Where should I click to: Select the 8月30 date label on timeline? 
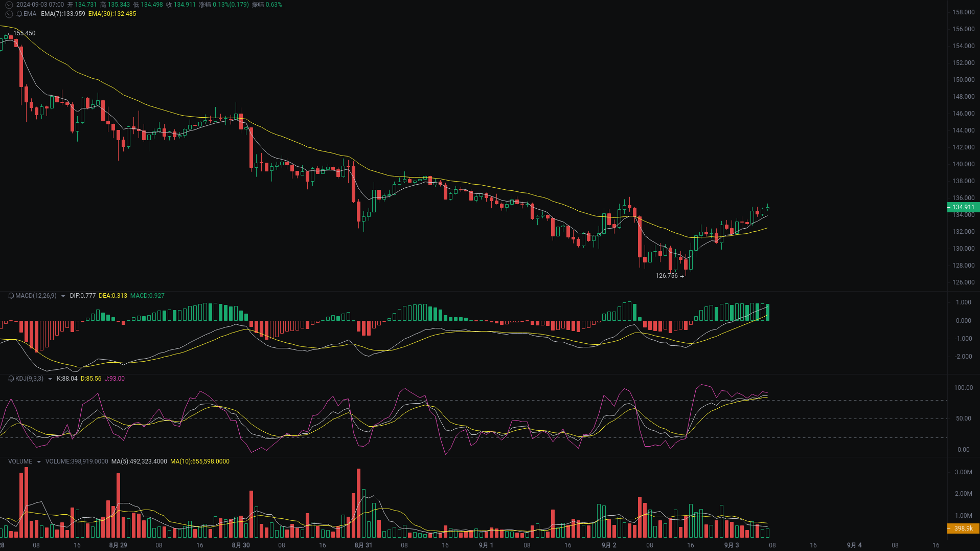pos(241,545)
